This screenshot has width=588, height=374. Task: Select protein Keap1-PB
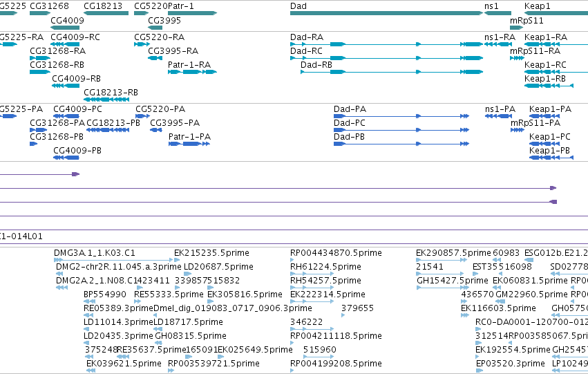pos(551,158)
